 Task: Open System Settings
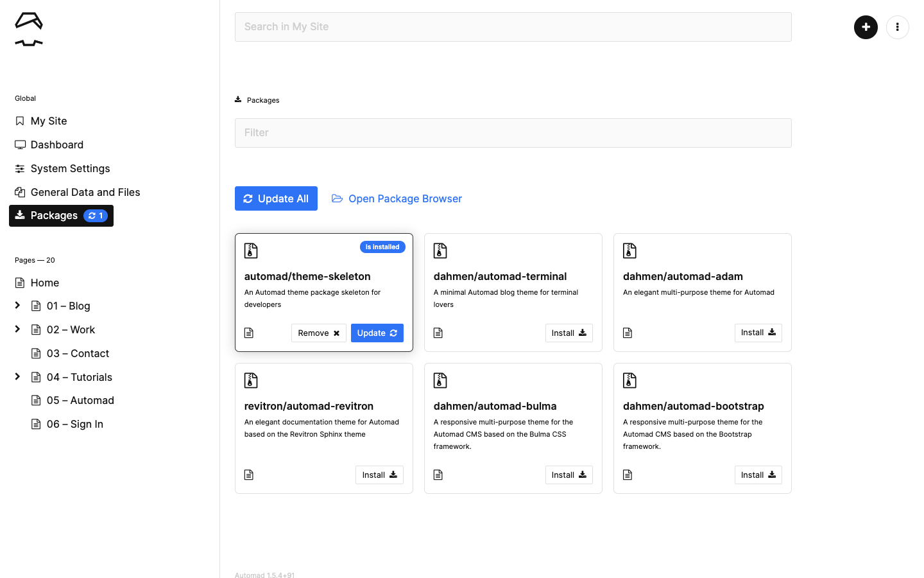63,168
